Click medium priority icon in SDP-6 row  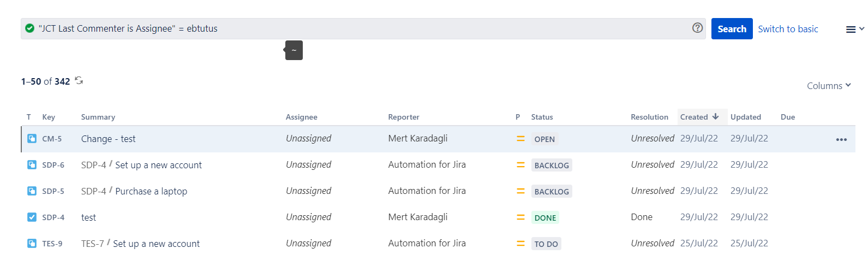pyautogui.click(x=520, y=165)
